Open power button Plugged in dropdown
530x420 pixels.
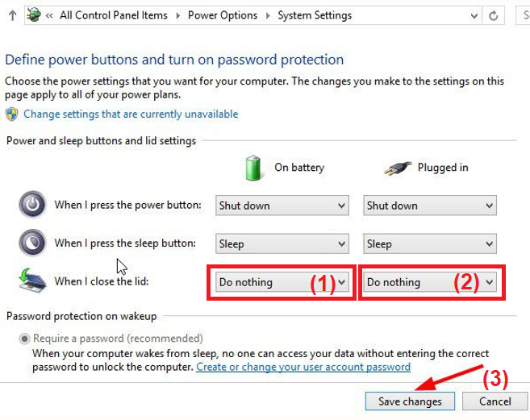(429, 206)
